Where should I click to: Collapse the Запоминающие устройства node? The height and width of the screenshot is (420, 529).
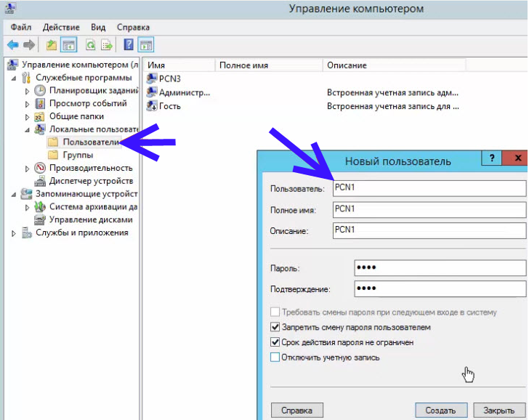[x=14, y=194]
